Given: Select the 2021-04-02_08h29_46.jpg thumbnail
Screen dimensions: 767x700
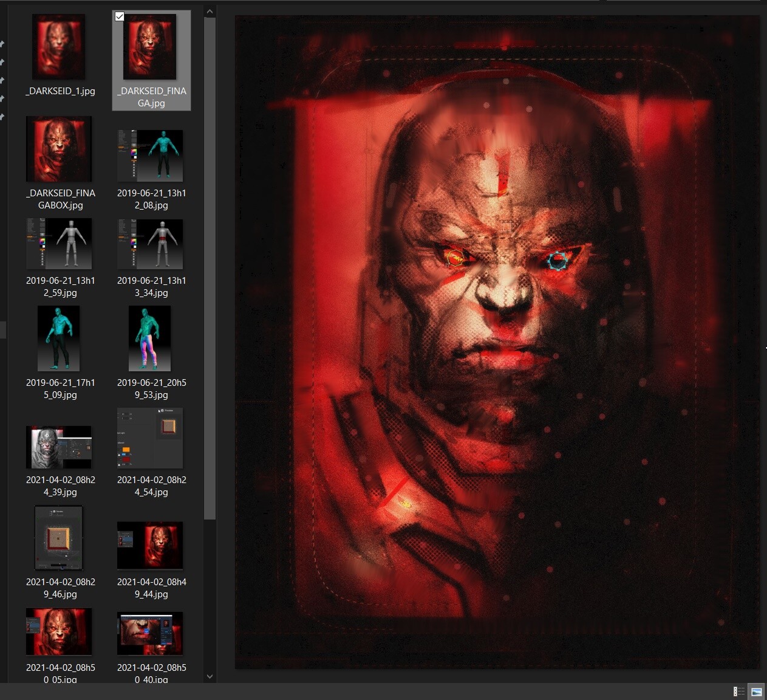Looking at the screenshot, I should [59, 538].
